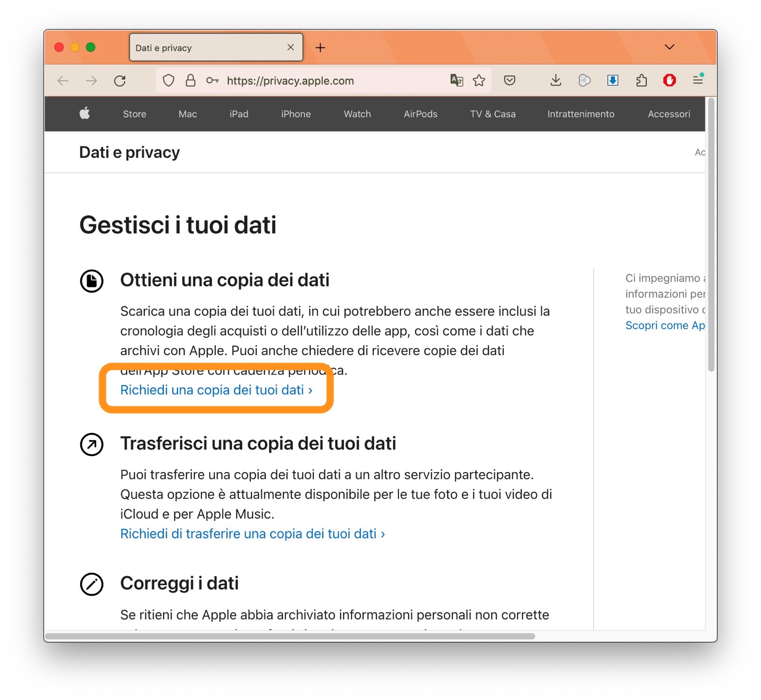Image resolution: width=761 pixels, height=700 pixels.
Task: Open a new tab with plus button
Action: [x=321, y=48]
